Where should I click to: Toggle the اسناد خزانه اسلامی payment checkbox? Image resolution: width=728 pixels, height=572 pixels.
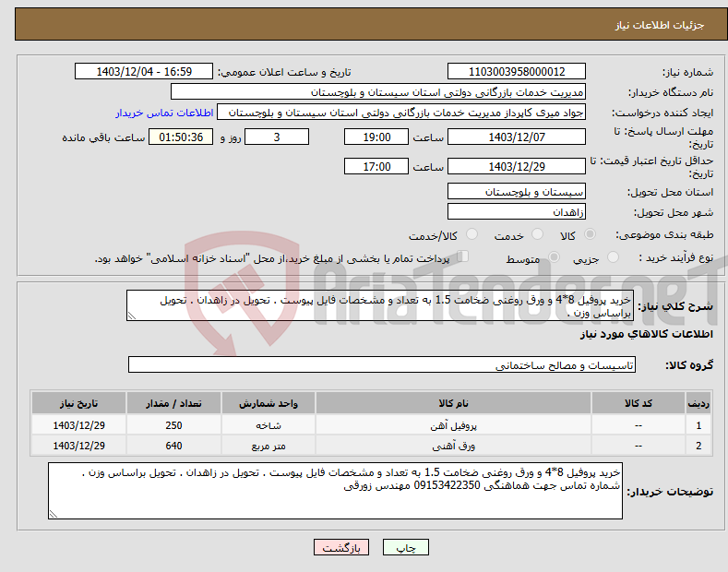point(462,256)
